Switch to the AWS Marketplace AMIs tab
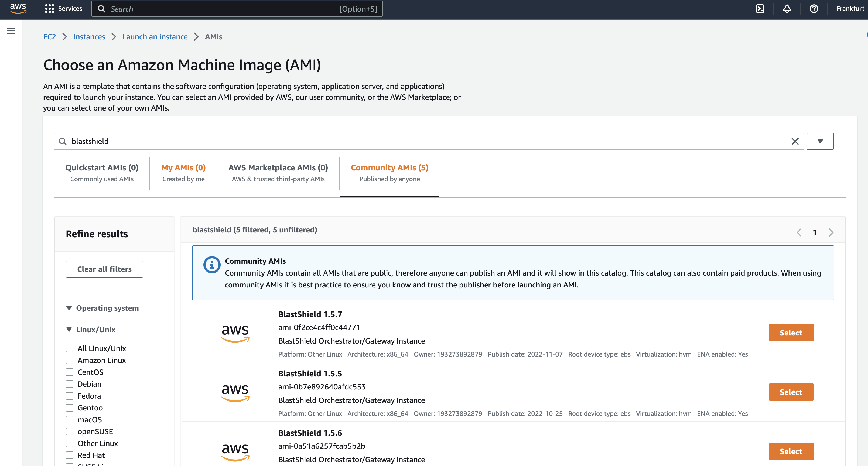The width and height of the screenshot is (868, 466). pos(278,167)
